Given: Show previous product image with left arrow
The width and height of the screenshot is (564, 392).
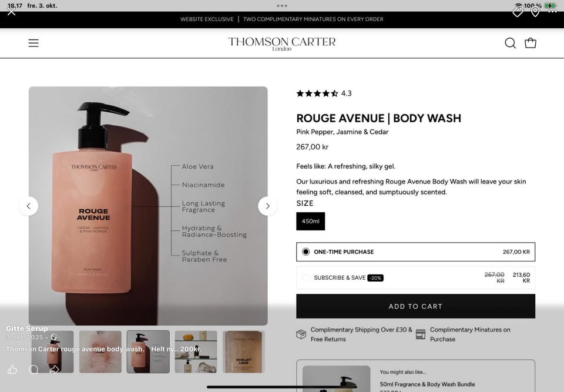Looking at the screenshot, I should point(29,206).
